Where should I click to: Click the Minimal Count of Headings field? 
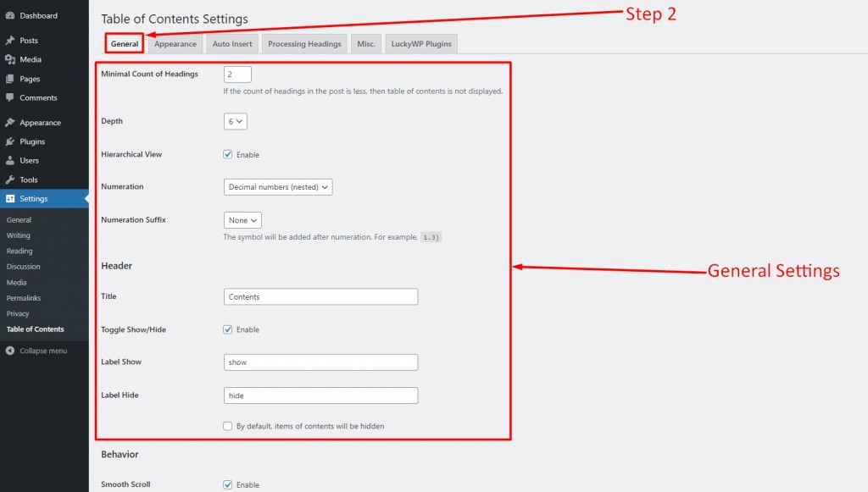click(237, 74)
